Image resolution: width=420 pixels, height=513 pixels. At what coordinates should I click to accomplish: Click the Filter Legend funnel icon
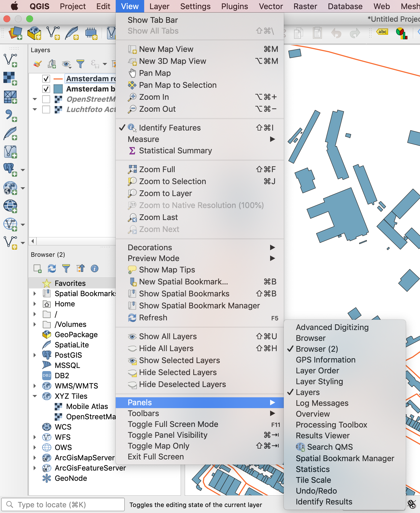(x=81, y=64)
